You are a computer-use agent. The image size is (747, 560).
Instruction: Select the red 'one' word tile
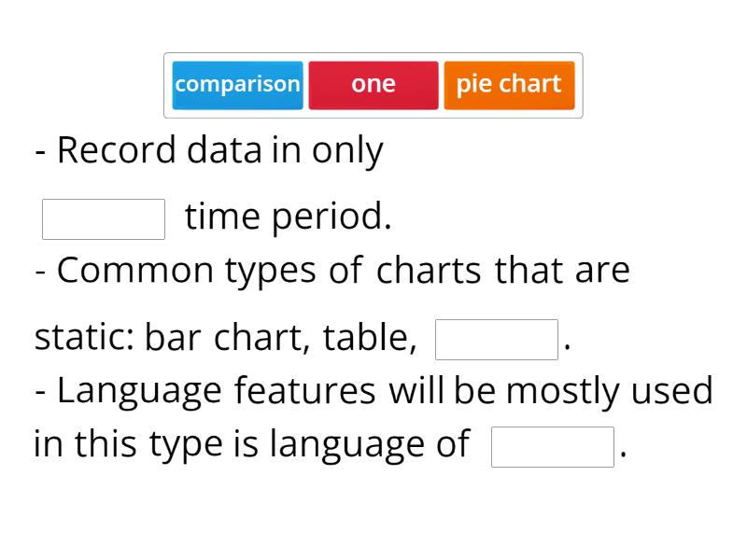point(373,84)
